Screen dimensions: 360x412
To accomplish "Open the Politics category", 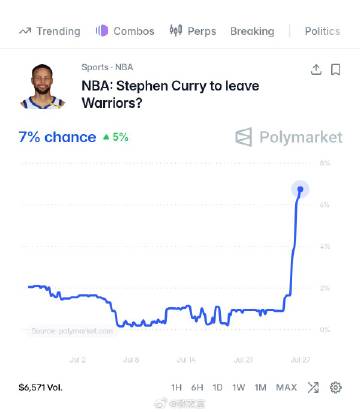I will [322, 31].
